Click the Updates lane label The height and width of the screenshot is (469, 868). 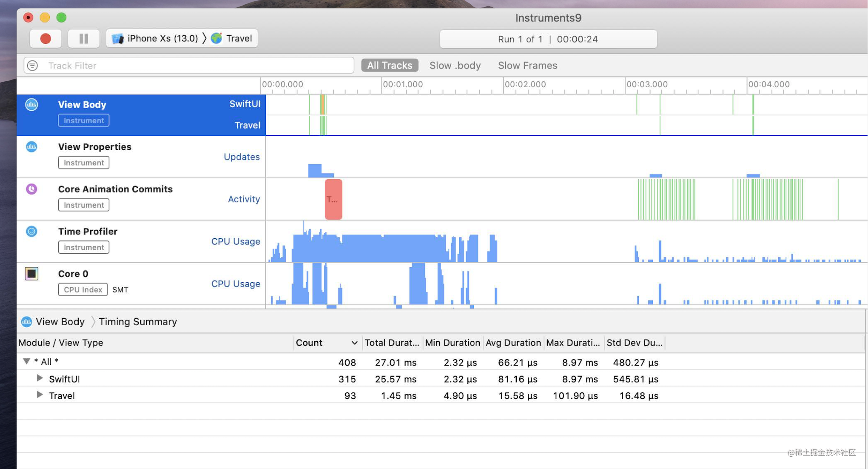click(x=242, y=157)
